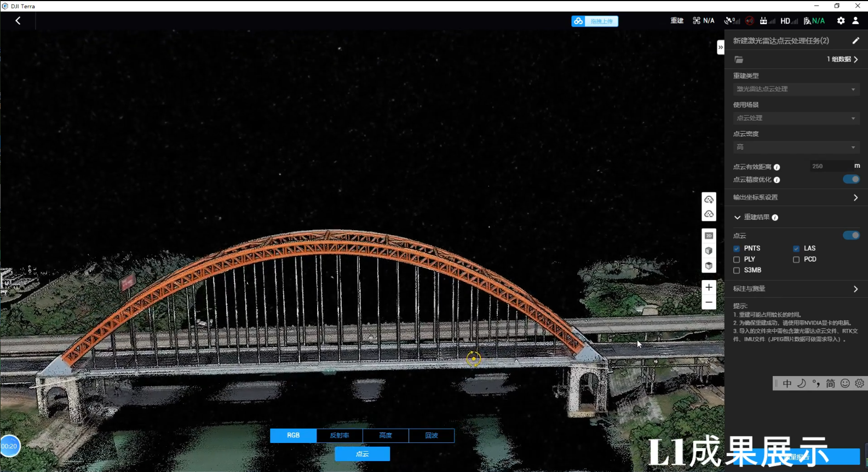Switch to the 反射率 display tab
Viewport: 868px width, 472px height.
[340, 435]
